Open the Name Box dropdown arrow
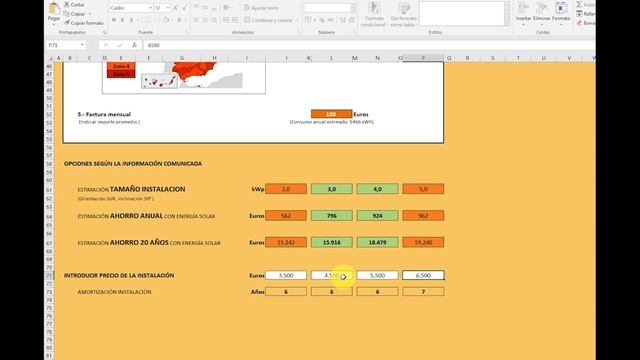The width and height of the screenshot is (640, 360). click(x=82, y=45)
